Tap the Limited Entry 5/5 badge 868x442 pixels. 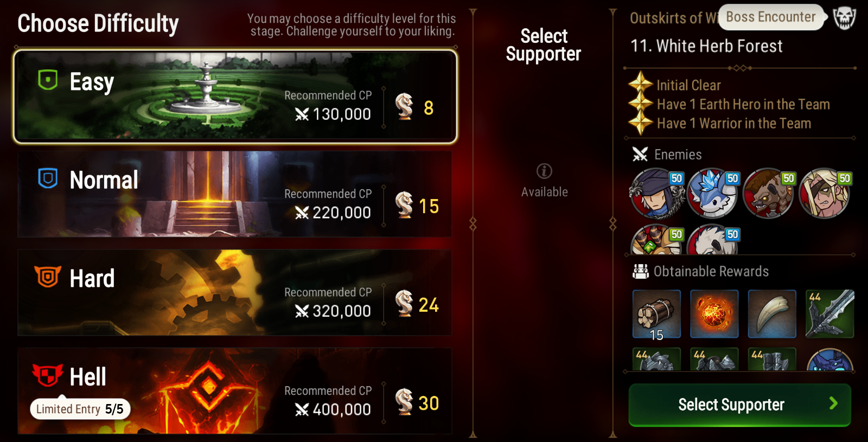[x=80, y=409]
